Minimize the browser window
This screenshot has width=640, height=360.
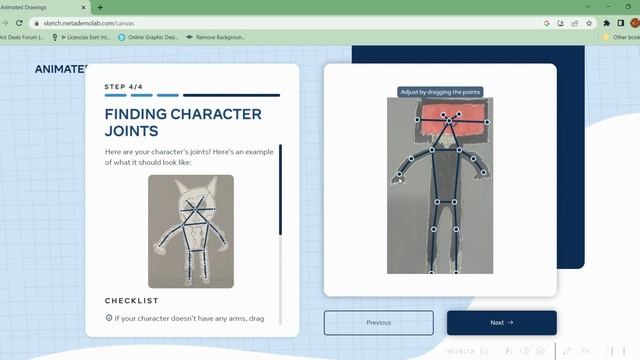pos(609,7)
